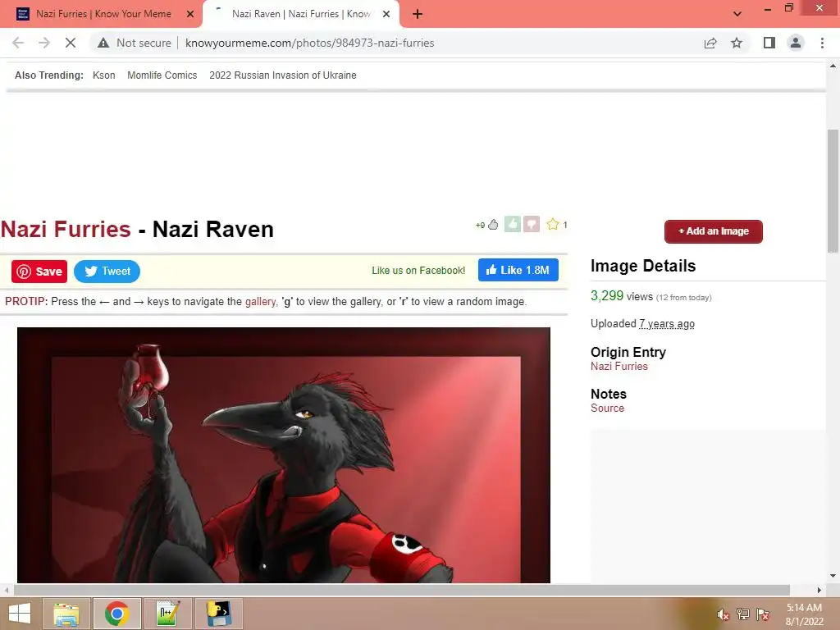Viewport: 840px width, 630px height.
Task: Share this page via the share icon
Action: [x=710, y=43]
